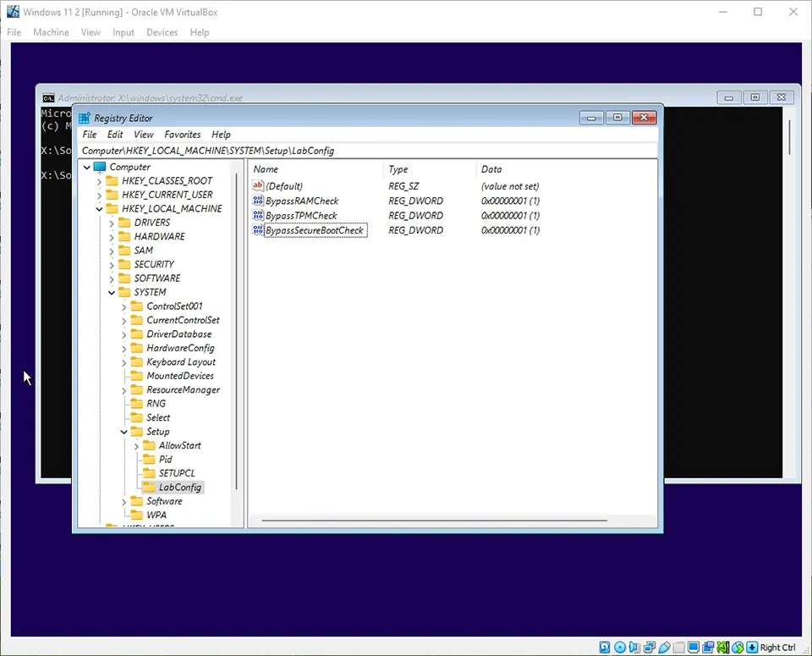812x656 pixels.
Task: Maximize the Registry Editor window
Action: [617, 118]
